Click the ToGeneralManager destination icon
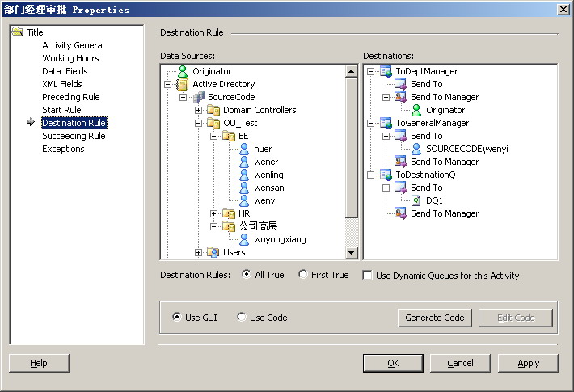Screen dimensions: 574x392 (386, 123)
